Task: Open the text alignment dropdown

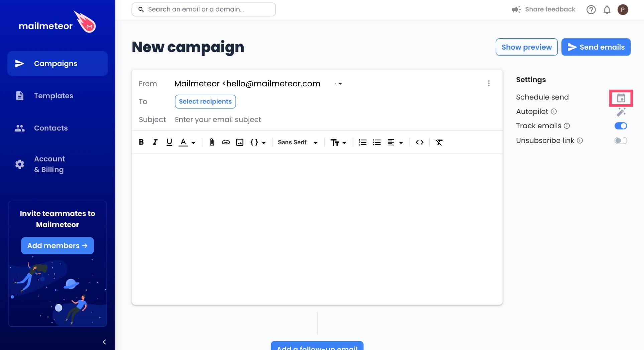Action: point(395,142)
